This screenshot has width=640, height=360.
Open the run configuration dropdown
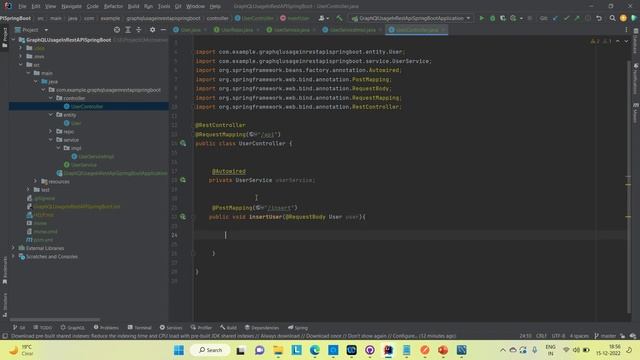[x=411, y=18]
